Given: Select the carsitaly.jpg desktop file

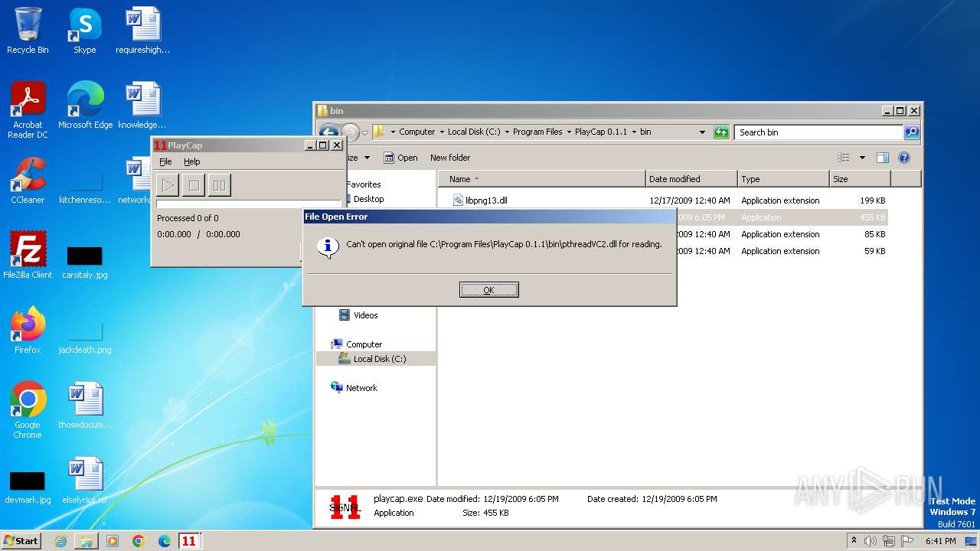Looking at the screenshot, I should tap(85, 261).
